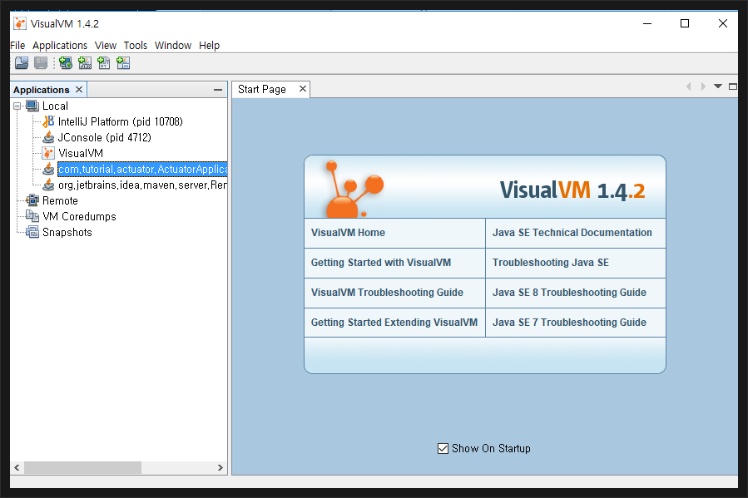Viewport: 748px width, 498px height.
Task: Maximize the document area with window icon
Action: tap(733, 86)
